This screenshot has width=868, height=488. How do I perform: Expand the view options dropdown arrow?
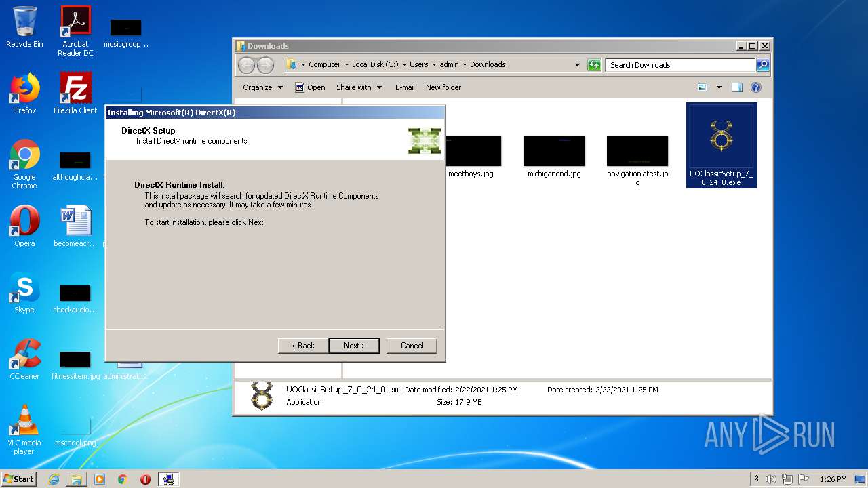coord(719,87)
